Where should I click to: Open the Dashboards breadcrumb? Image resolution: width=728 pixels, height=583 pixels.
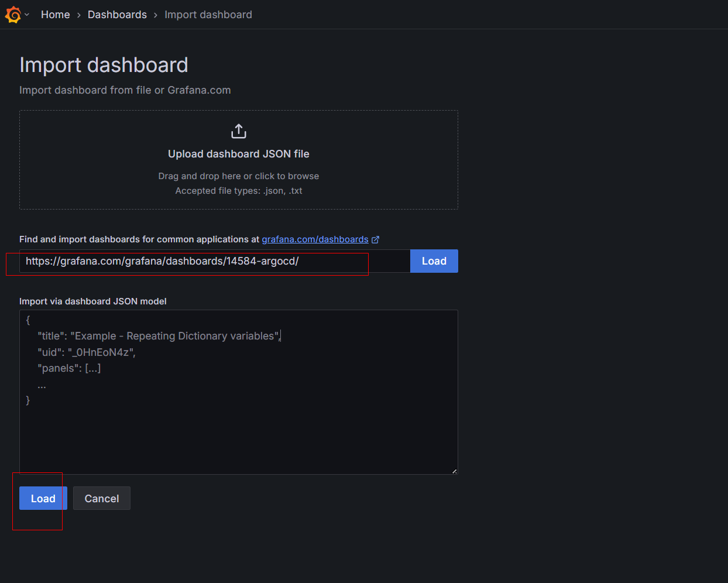(x=117, y=15)
